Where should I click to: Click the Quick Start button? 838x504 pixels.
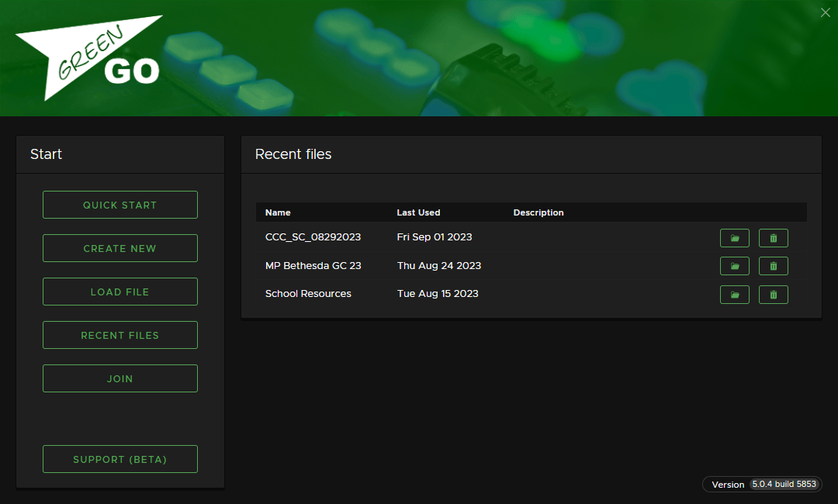click(119, 205)
